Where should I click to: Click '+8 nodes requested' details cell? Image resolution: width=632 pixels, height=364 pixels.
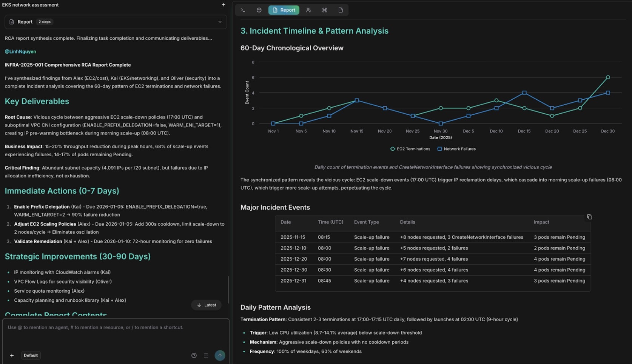(x=462, y=237)
